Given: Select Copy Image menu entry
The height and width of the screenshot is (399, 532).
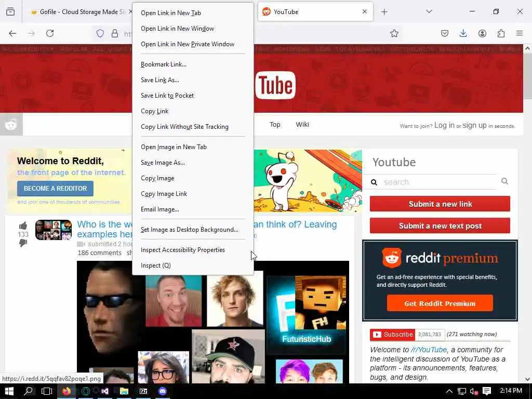Looking at the screenshot, I should click(x=193, y=179).
